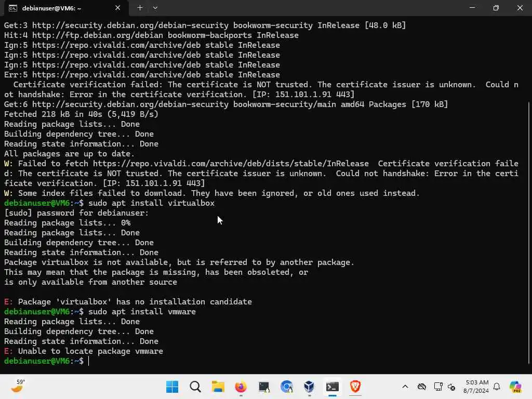This screenshot has width=532, height=399.
Task: Restore down the terminal window
Action: [x=496, y=7]
